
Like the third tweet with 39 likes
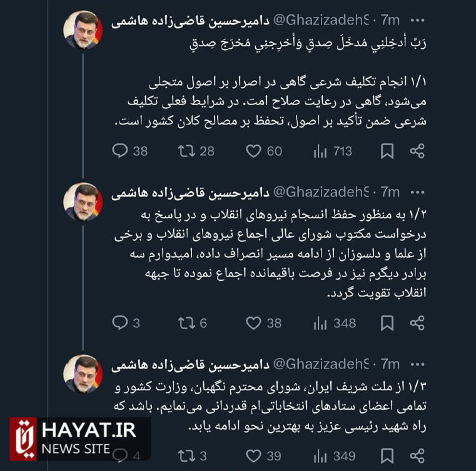(253, 456)
